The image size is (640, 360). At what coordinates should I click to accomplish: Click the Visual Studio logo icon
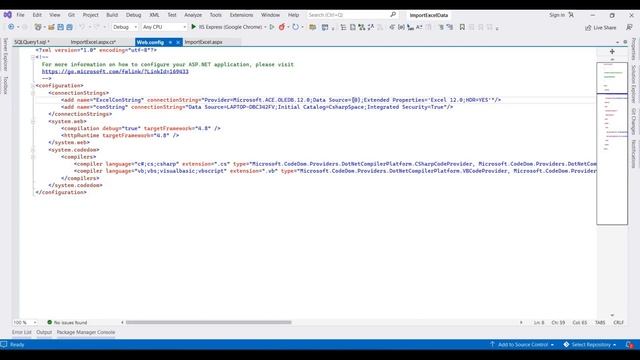[x=7, y=15]
